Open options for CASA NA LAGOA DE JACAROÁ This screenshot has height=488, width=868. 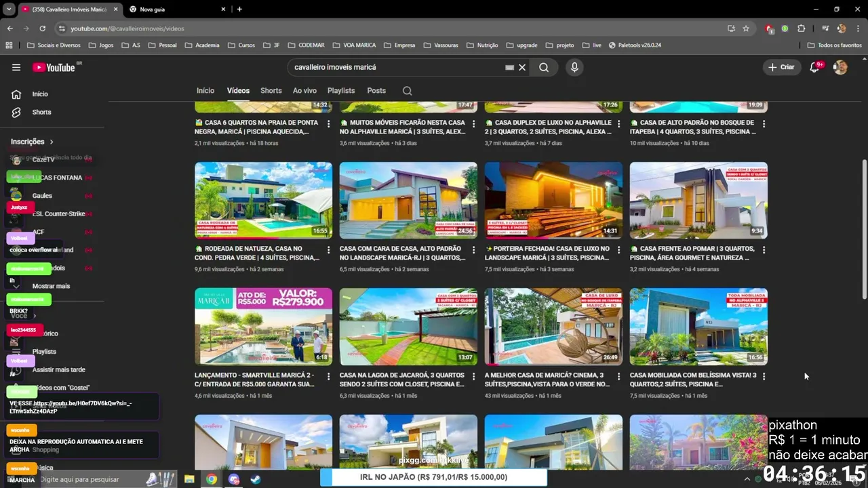click(x=474, y=376)
